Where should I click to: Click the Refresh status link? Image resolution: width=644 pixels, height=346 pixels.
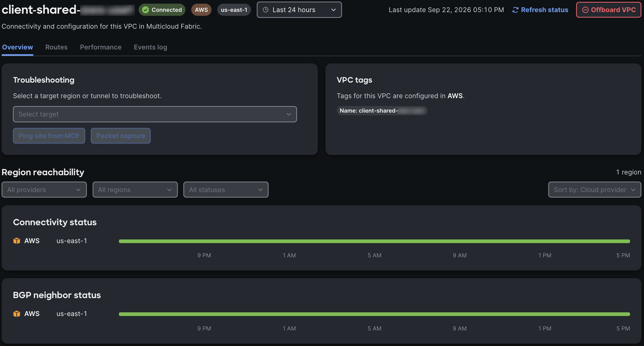pyautogui.click(x=540, y=10)
